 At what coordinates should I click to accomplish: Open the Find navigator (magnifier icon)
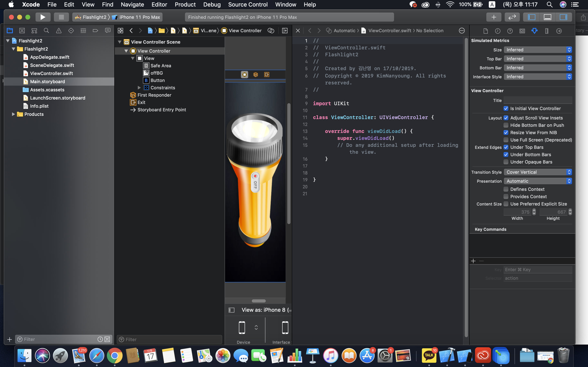pos(46,31)
